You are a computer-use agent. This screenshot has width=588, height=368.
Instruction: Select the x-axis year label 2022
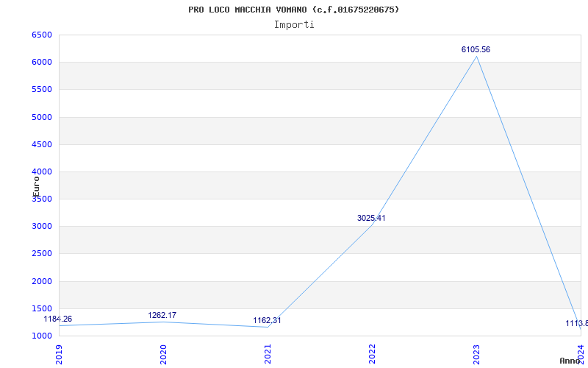tap(372, 354)
